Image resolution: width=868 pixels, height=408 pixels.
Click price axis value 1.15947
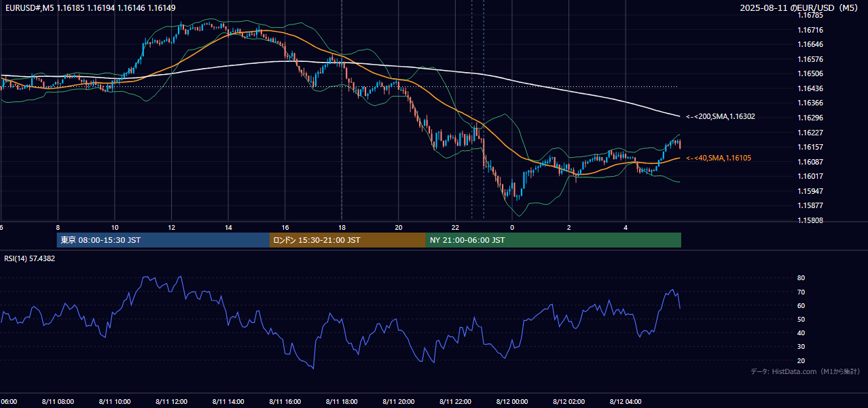[811, 191]
